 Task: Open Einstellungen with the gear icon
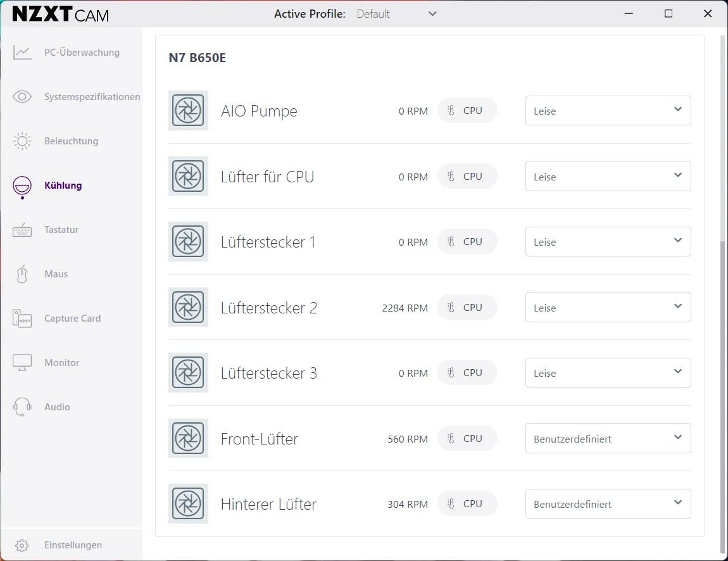point(22,545)
